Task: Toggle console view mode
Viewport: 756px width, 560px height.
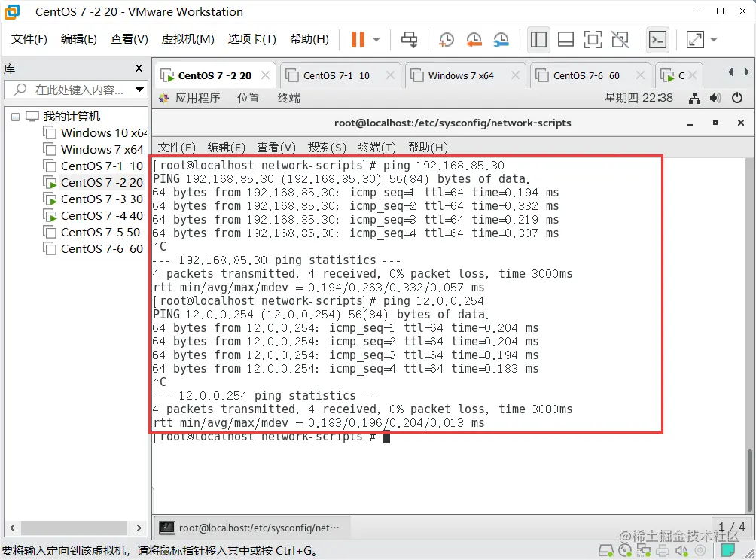Action: click(657, 41)
